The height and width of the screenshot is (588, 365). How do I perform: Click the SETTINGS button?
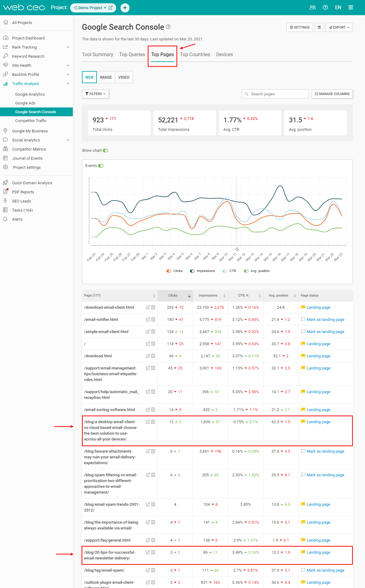(300, 27)
